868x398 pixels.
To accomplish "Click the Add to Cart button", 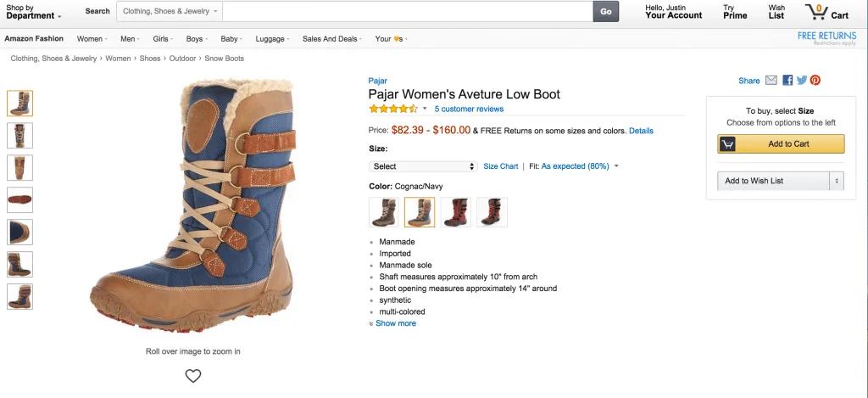I will [x=781, y=144].
